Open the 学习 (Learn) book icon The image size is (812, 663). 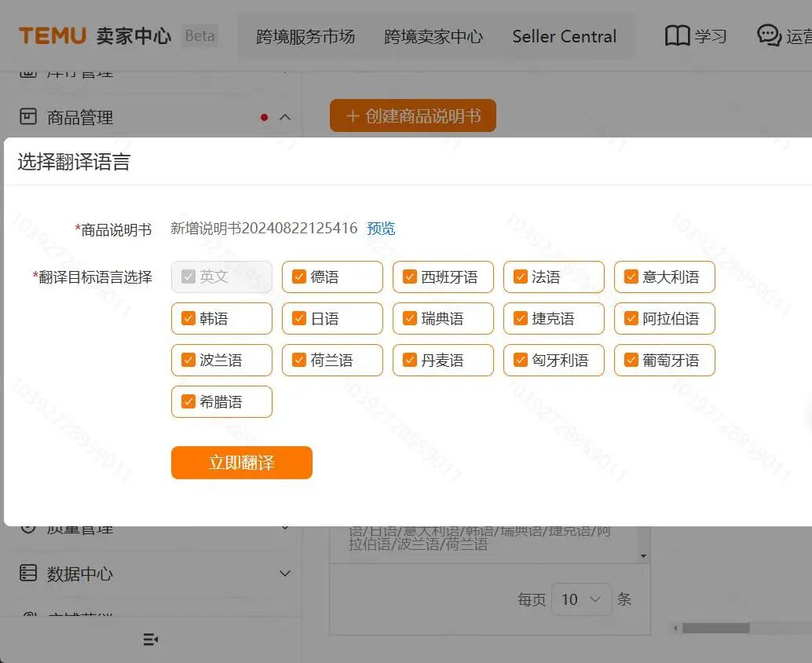(x=677, y=35)
